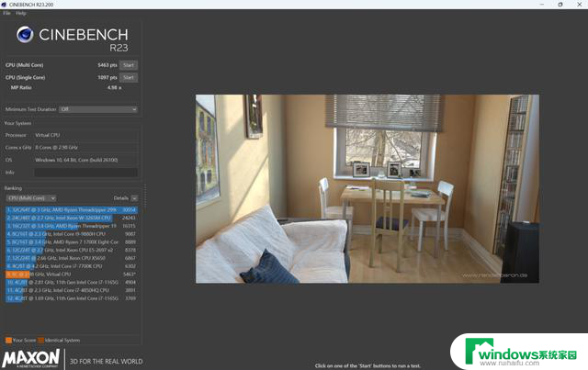Select the Intel Core i7-7700K ranking row
This screenshot has height=370, width=588.
click(72, 266)
